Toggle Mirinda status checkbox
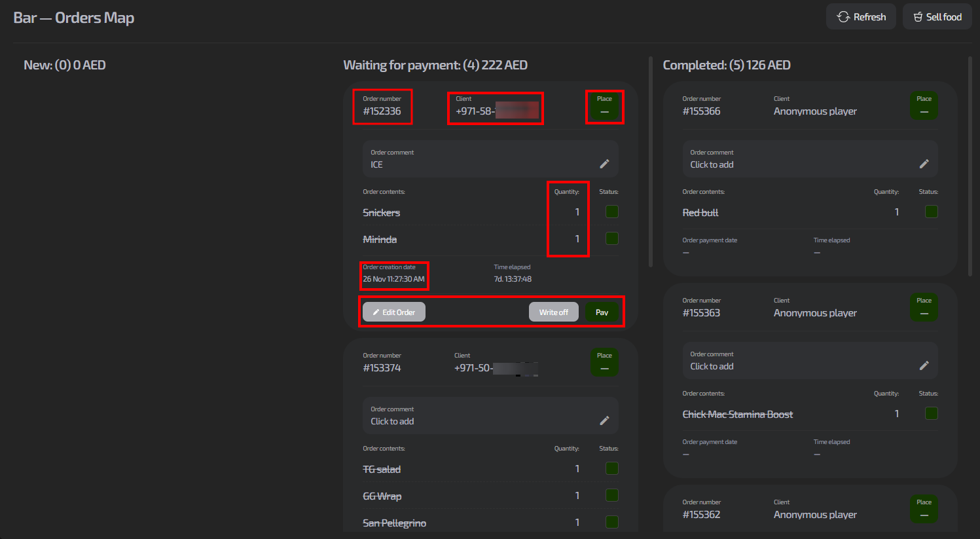 (x=612, y=238)
